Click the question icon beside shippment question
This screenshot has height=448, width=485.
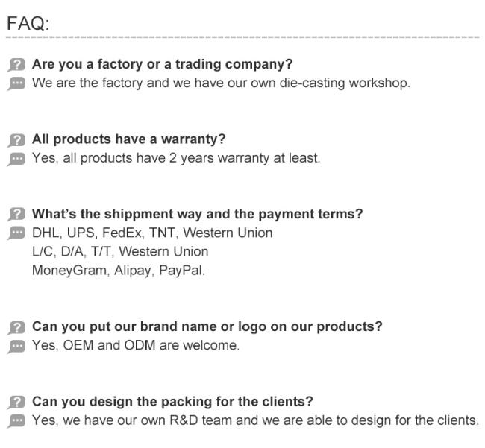click(x=16, y=215)
